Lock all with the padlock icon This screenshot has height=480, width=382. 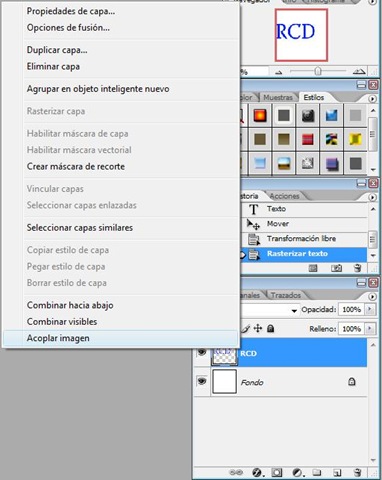point(271,329)
